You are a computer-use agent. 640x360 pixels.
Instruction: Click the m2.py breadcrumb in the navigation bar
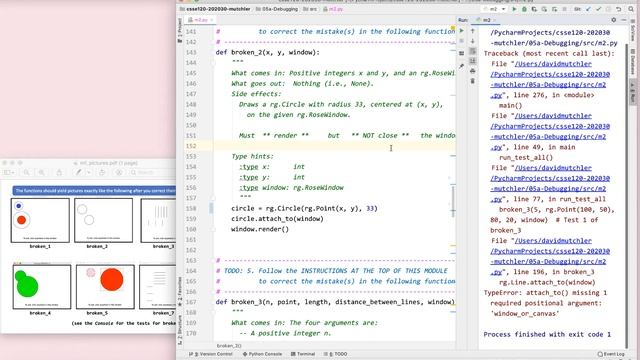click(x=333, y=9)
